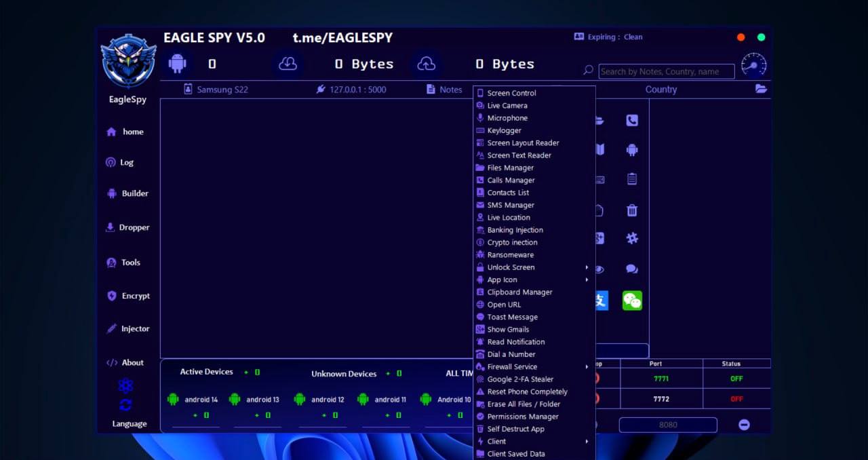Click the phone call panel icon
Screen dimensions: 868x460
pyautogui.click(x=632, y=120)
